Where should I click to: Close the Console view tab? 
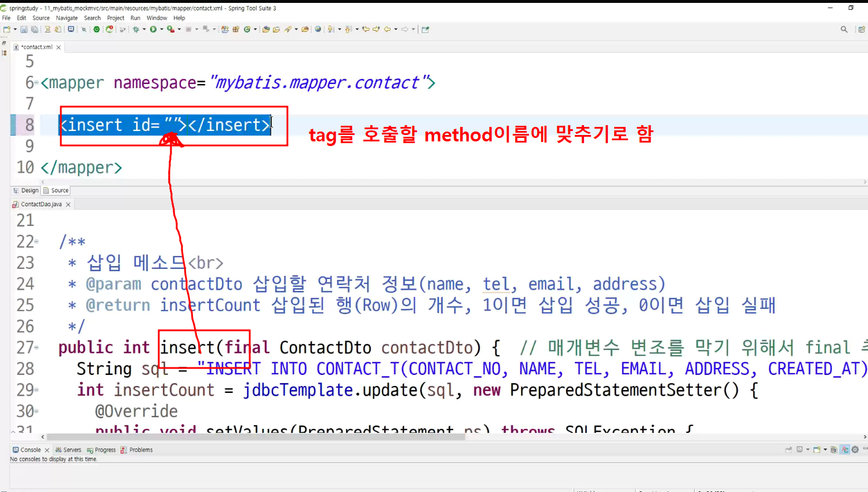47,450
